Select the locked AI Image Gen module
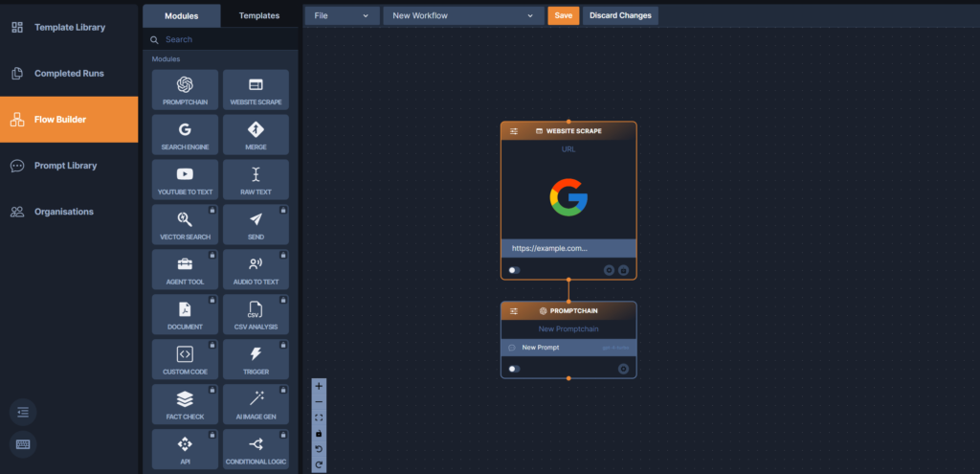The height and width of the screenshot is (474, 980). 256,405
